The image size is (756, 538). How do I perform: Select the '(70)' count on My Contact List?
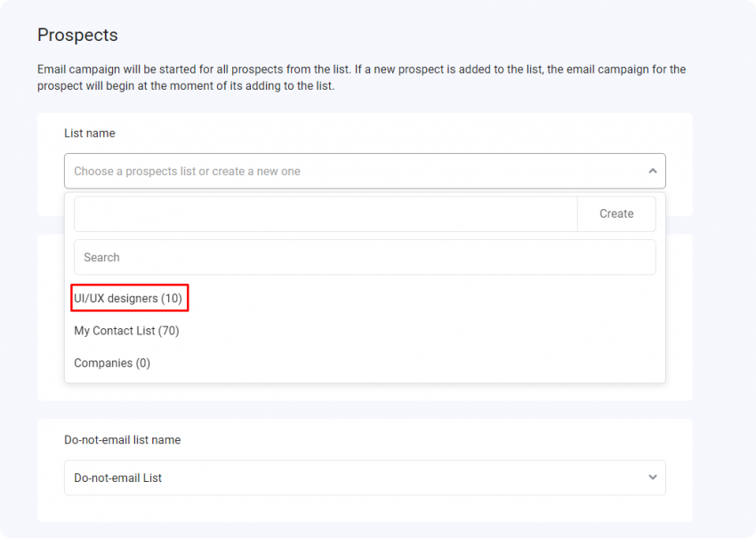click(x=169, y=331)
